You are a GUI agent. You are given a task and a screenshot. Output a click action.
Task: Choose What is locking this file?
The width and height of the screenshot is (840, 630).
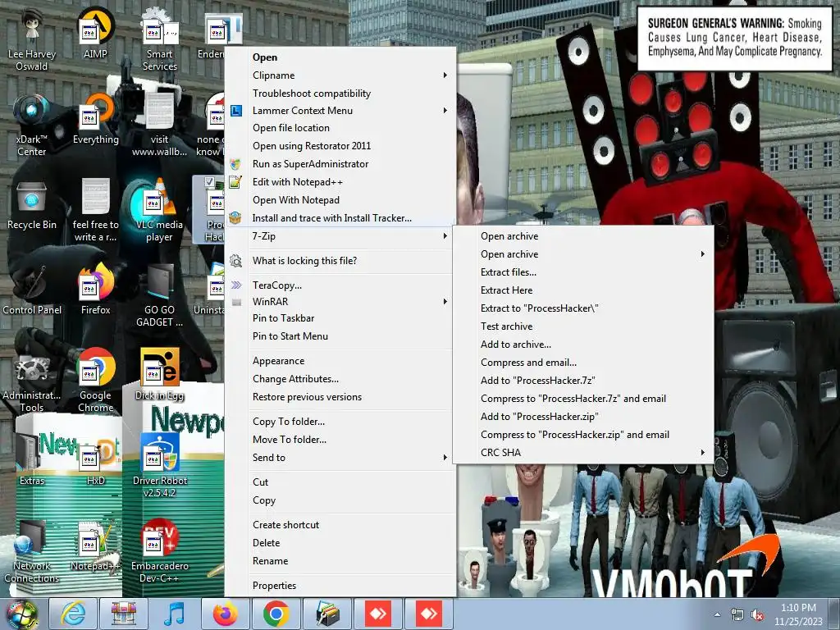tap(341, 261)
